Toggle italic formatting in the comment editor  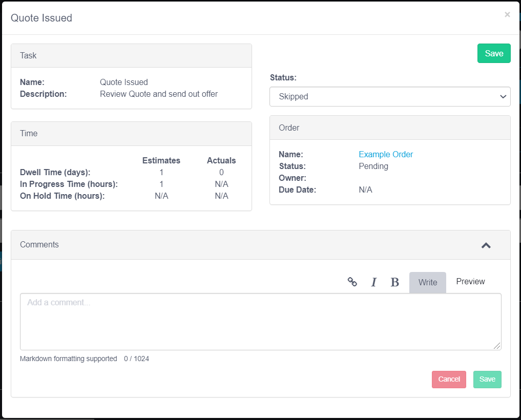coord(373,282)
